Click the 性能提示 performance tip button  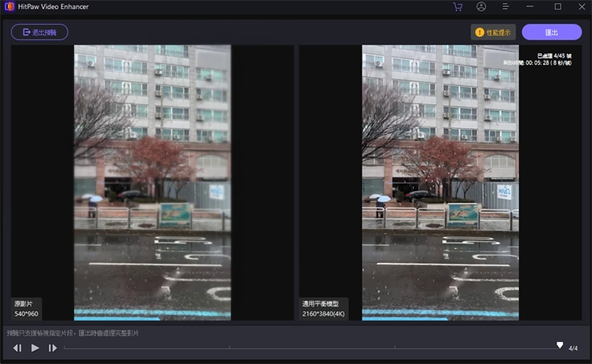(x=493, y=32)
